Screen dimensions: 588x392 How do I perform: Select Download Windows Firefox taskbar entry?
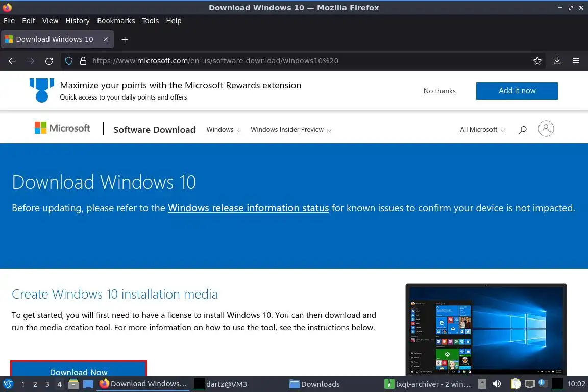coord(143,384)
